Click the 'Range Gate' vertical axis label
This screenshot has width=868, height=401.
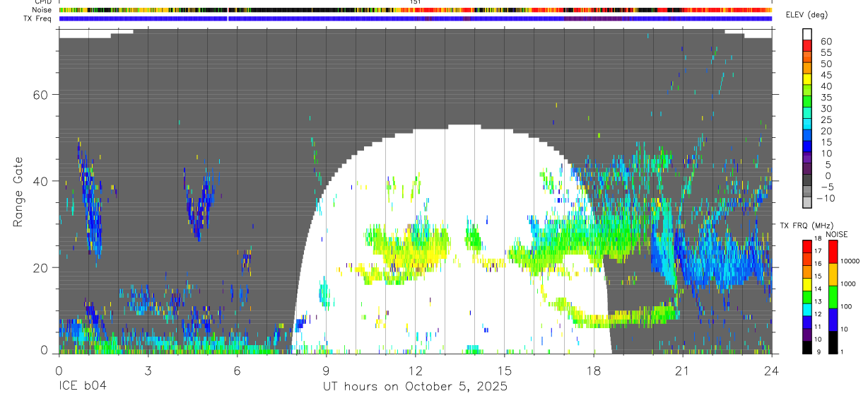(x=18, y=190)
